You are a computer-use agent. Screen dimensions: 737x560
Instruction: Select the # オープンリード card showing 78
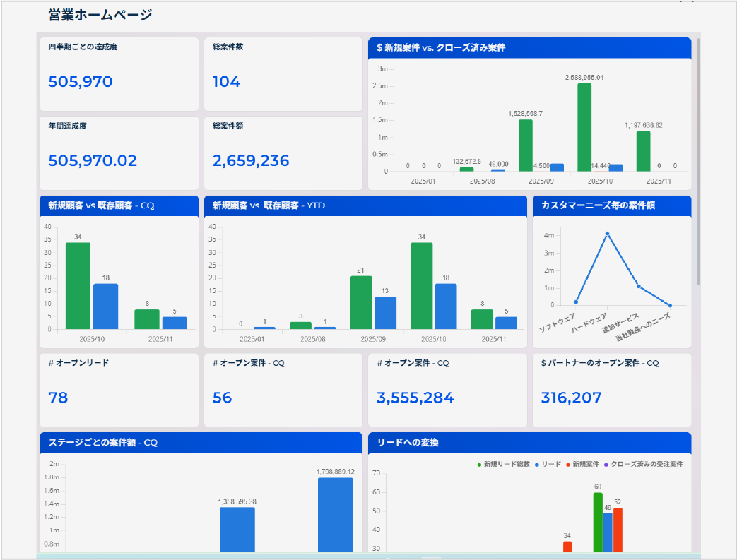pos(119,390)
